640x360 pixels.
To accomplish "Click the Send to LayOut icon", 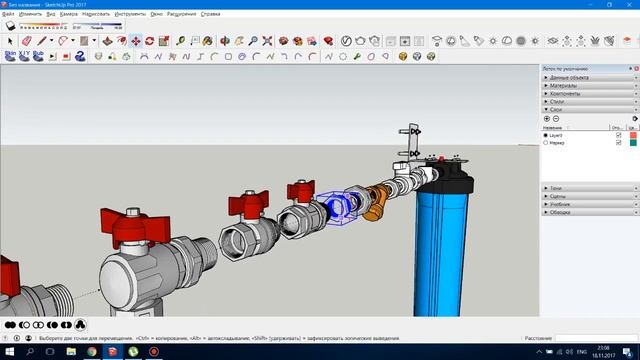I will (x=312, y=41).
